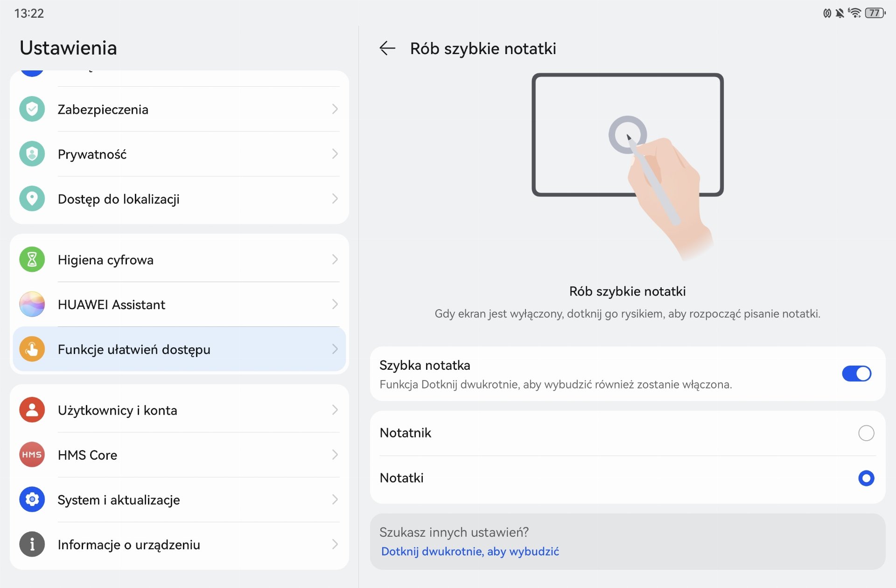The image size is (896, 588).
Task: Select the Notatki radio button
Action: [x=866, y=478]
